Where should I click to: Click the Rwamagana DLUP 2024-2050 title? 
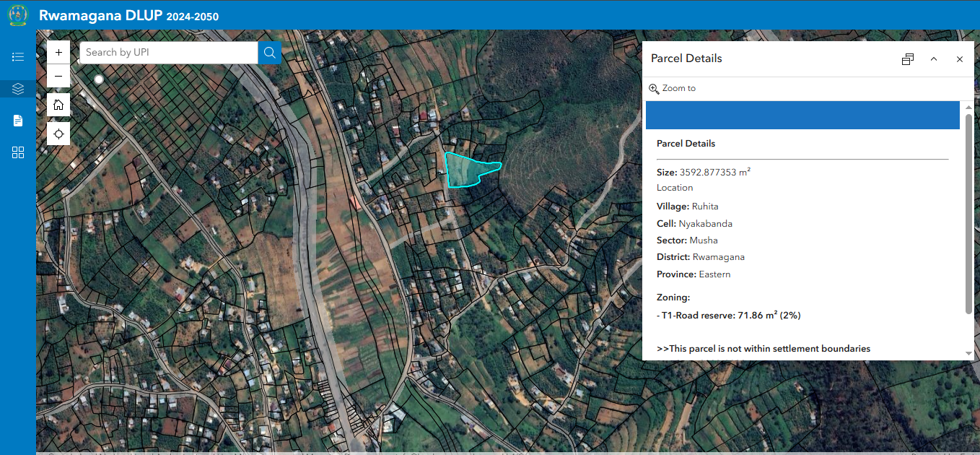click(128, 16)
